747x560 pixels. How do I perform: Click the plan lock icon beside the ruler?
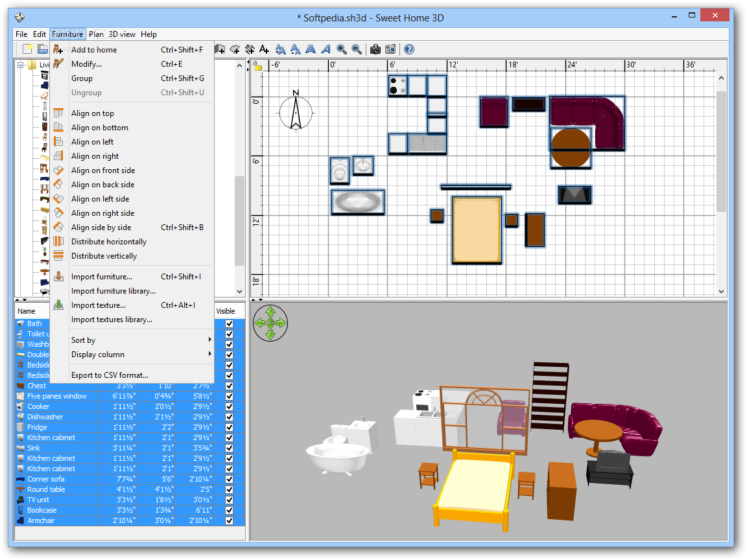click(257, 65)
